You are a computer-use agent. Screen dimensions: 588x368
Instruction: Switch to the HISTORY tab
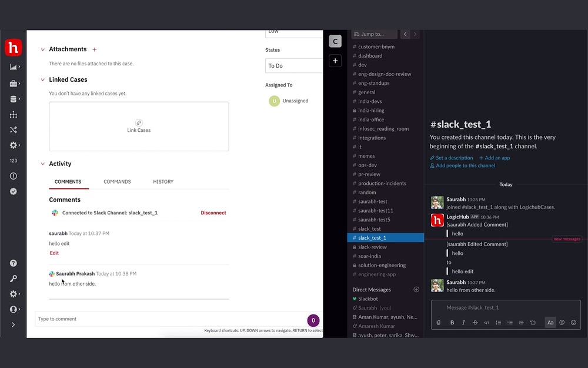[x=163, y=182]
